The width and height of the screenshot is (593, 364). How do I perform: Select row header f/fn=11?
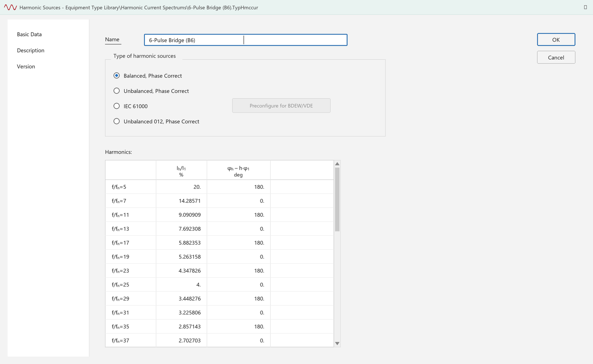[130, 215]
